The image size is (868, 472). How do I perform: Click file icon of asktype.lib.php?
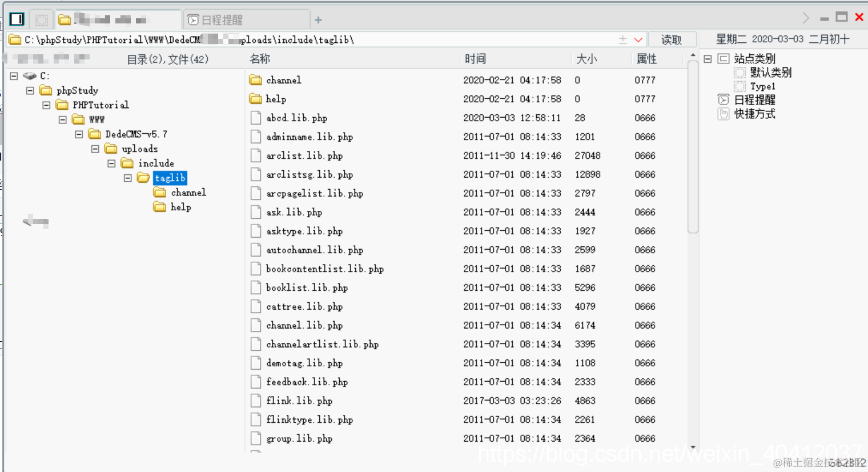click(x=256, y=231)
